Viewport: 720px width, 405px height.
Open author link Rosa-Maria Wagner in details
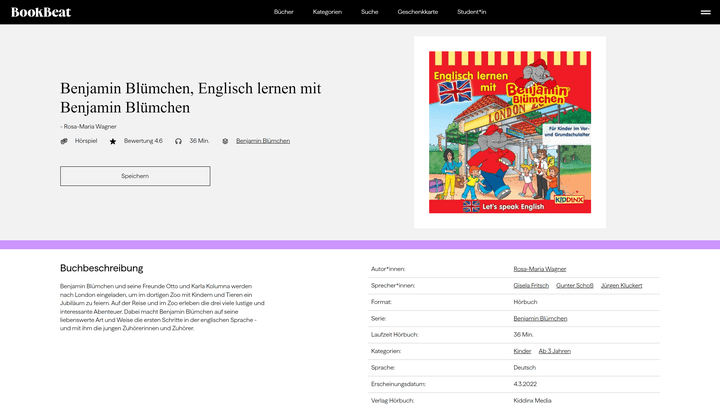coord(540,269)
